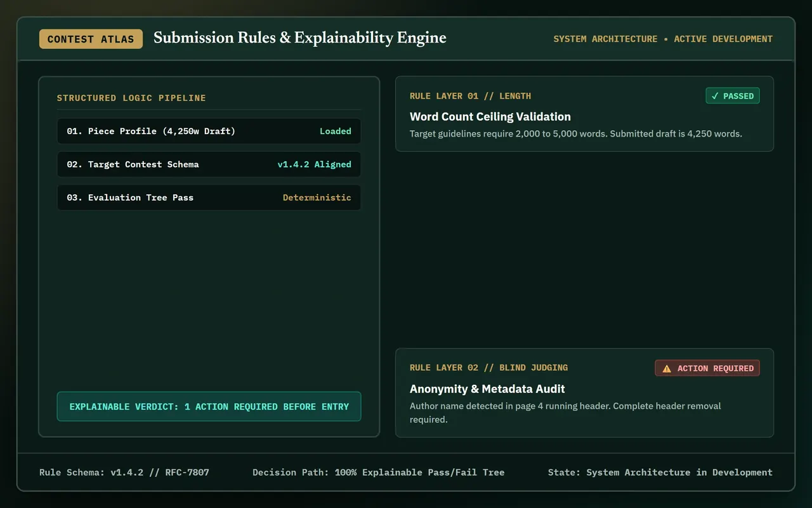Click the "RULE LAYER 01 // LENGTH" label

click(x=470, y=96)
